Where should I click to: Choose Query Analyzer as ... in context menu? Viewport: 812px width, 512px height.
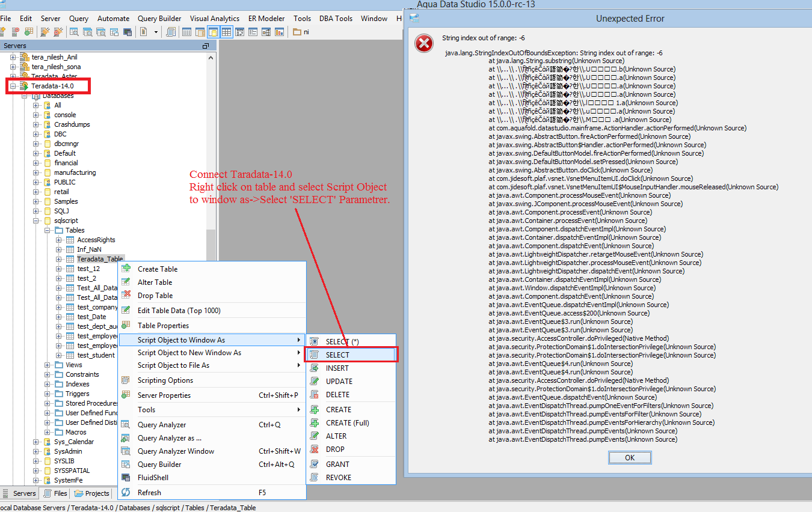tap(212, 438)
